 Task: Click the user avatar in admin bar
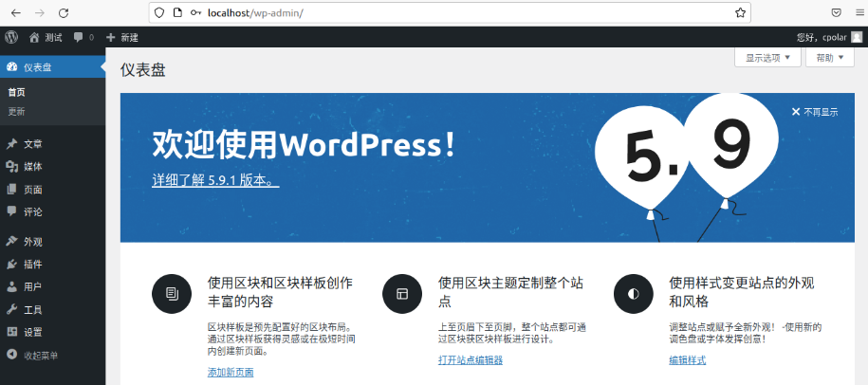pos(857,37)
